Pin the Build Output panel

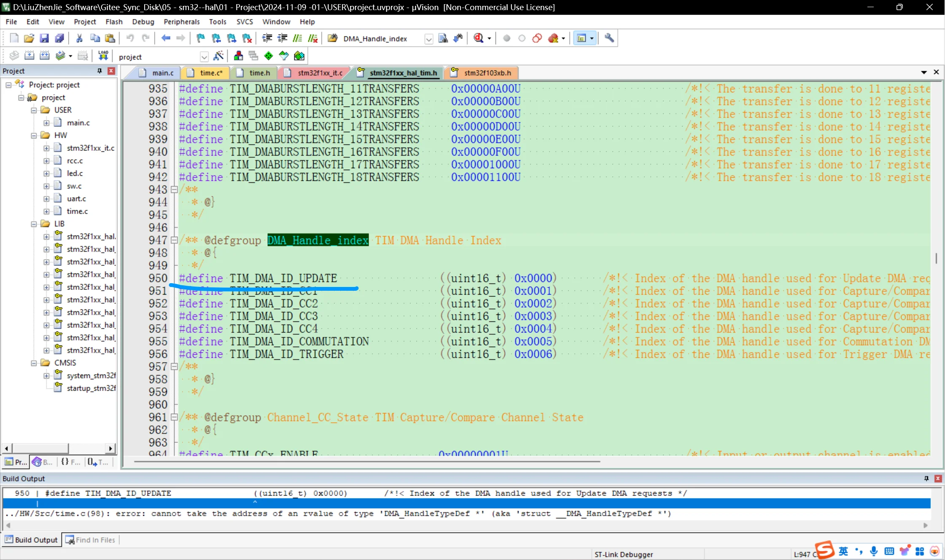(926, 478)
